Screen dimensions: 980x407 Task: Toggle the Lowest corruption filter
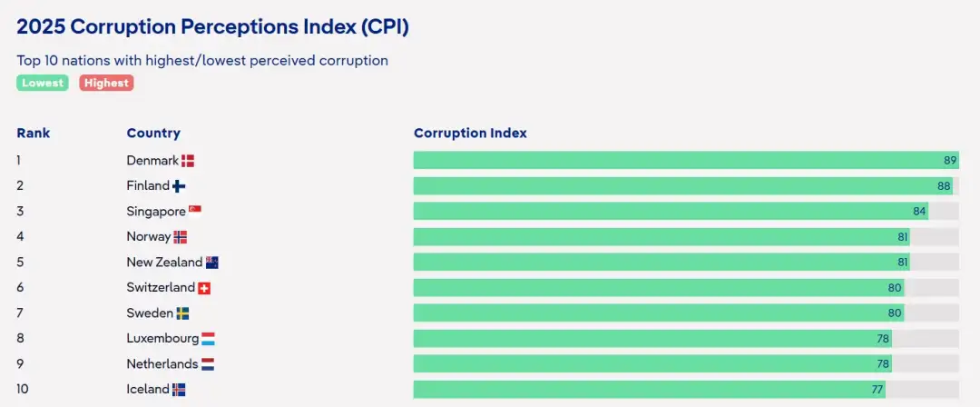[43, 83]
